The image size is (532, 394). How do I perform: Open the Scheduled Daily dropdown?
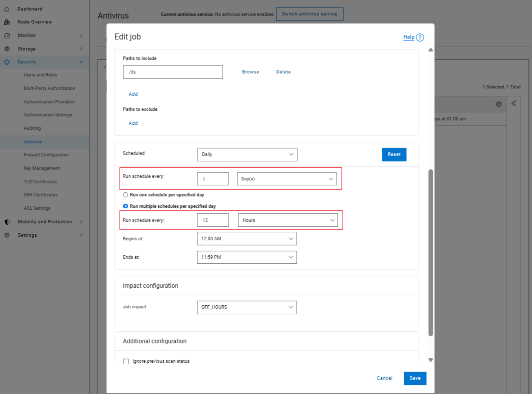(x=247, y=155)
